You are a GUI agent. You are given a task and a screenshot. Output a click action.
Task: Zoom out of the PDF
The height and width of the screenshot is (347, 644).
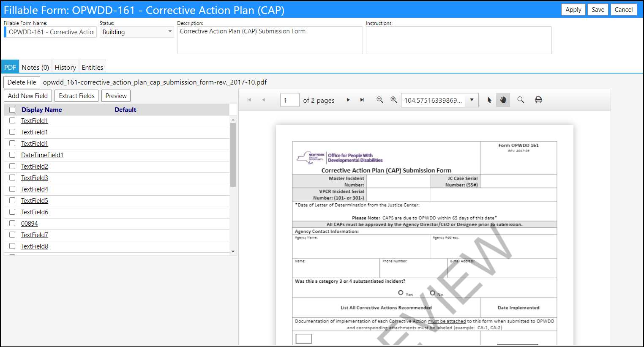click(380, 100)
